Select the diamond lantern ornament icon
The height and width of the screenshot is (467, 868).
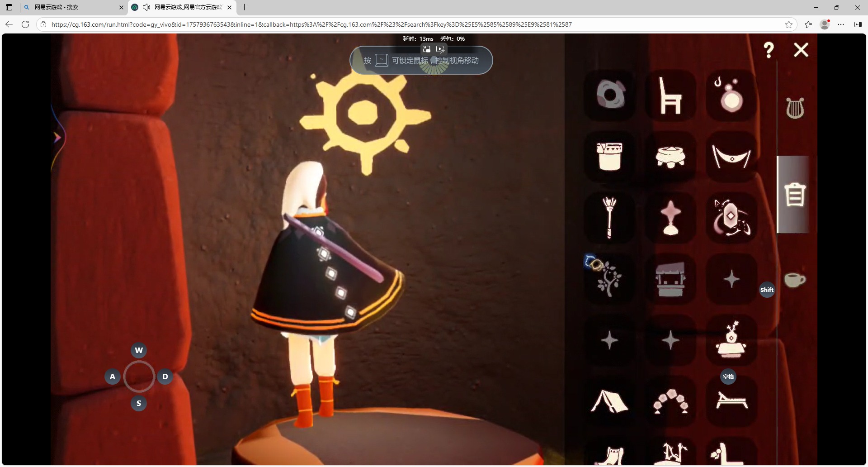(731, 218)
